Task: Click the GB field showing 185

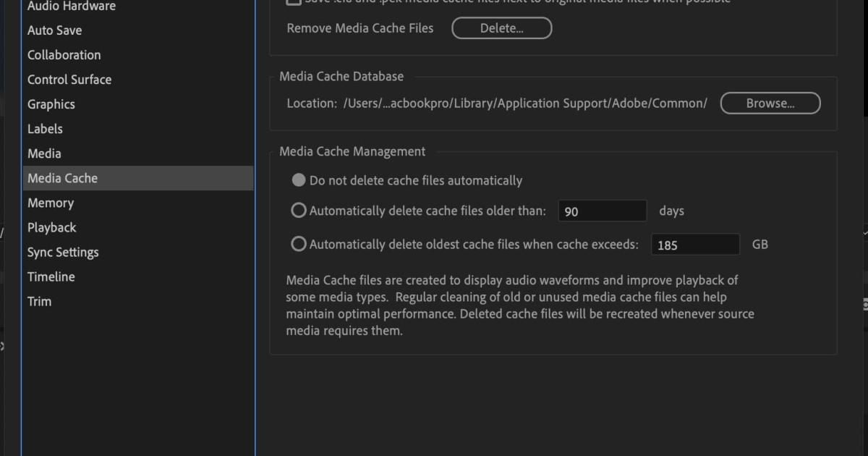Action: [x=695, y=245]
